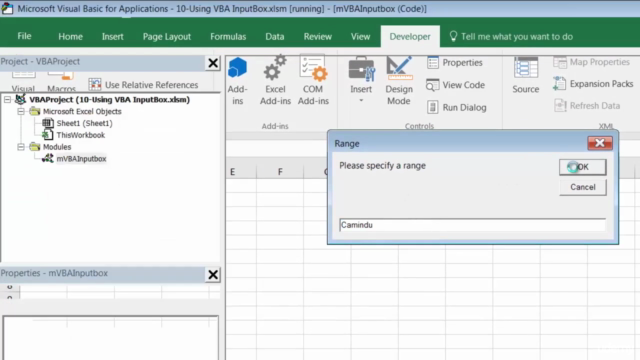640x360 pixels.
Task: Open the Add-ins icon in ribbon
Action: [x=238, y=68]
